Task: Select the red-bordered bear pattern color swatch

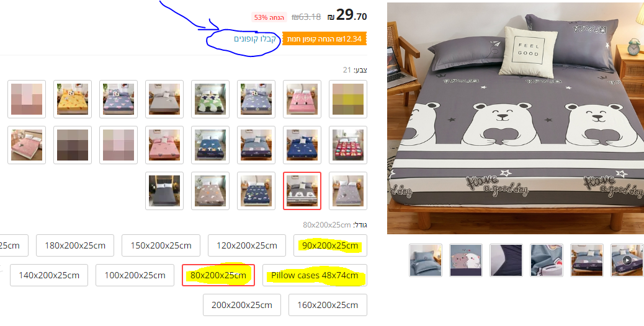Action: 302,191
